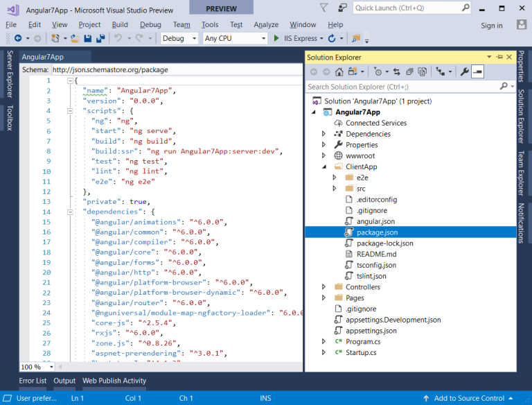This screenshot has width=532, height=405.
Task: Collapse the ClientApp folder node
Action: (324, 167)
